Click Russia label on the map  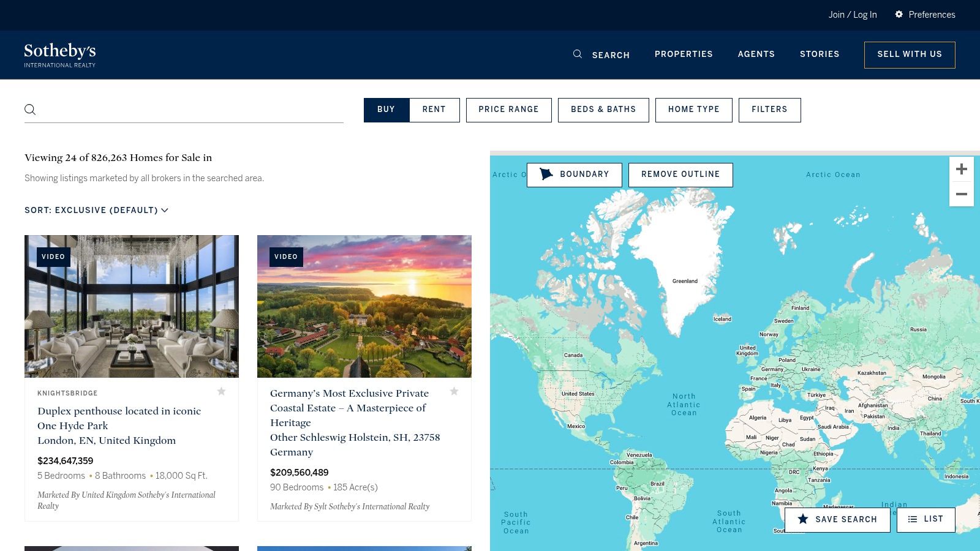click(x=918, y=329)
